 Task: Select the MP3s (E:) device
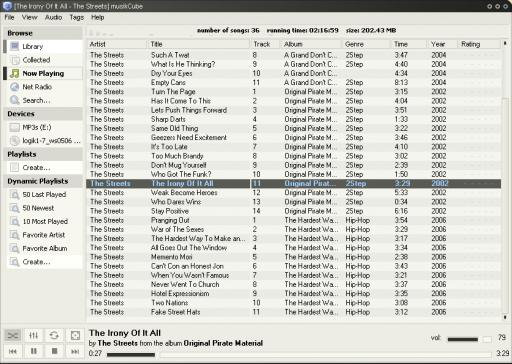[43, 127]
